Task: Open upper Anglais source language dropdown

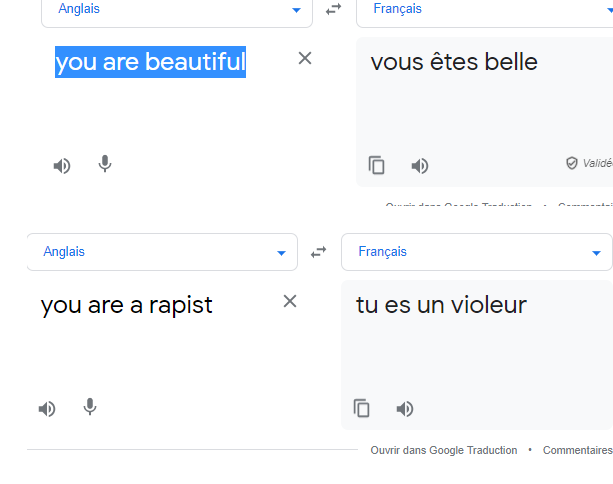Action: 177,12
